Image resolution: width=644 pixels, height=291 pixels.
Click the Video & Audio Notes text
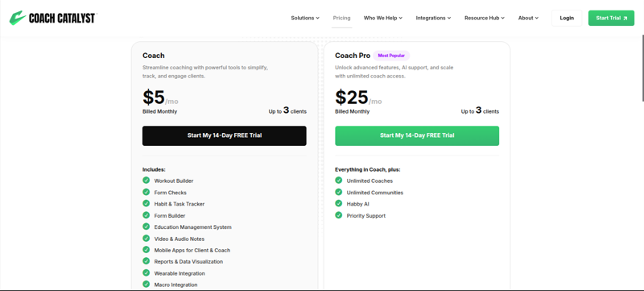click(180, 239)
